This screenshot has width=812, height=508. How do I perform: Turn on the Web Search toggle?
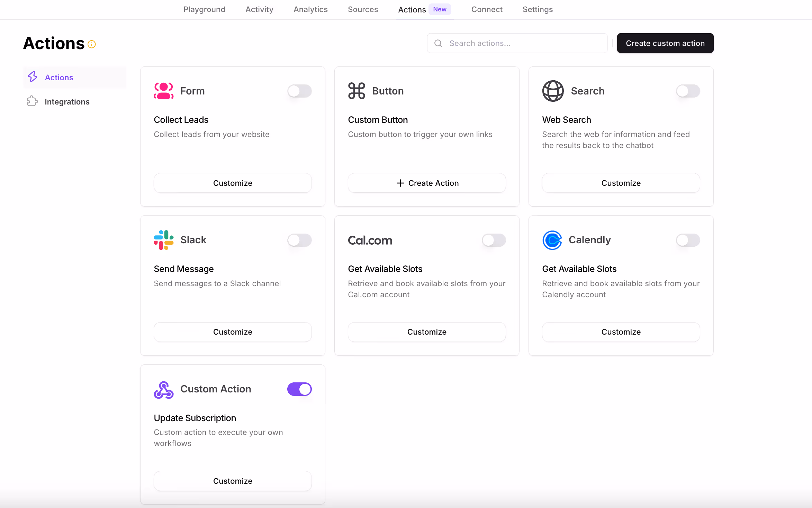pyautogui.click(x=688, y=91)
